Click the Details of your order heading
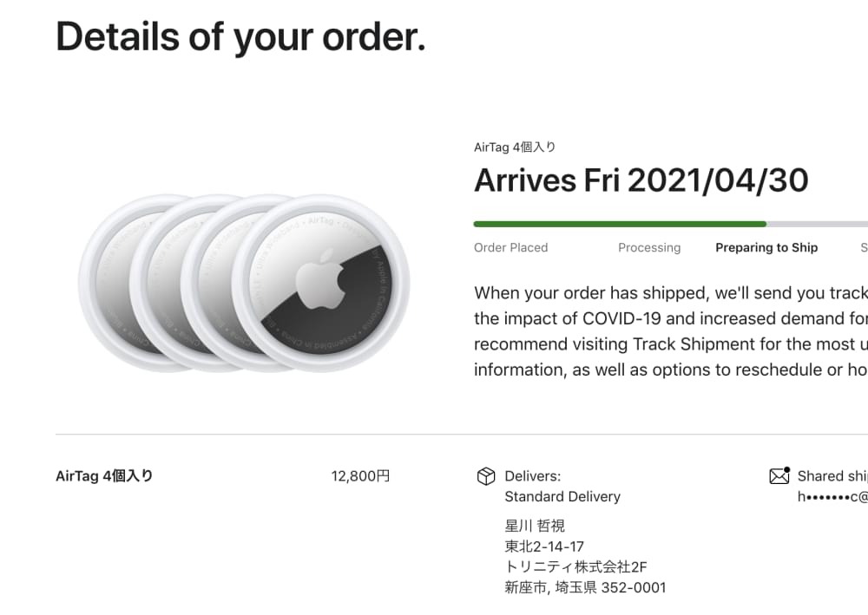 pyautogui.click(x=240, y=36)
